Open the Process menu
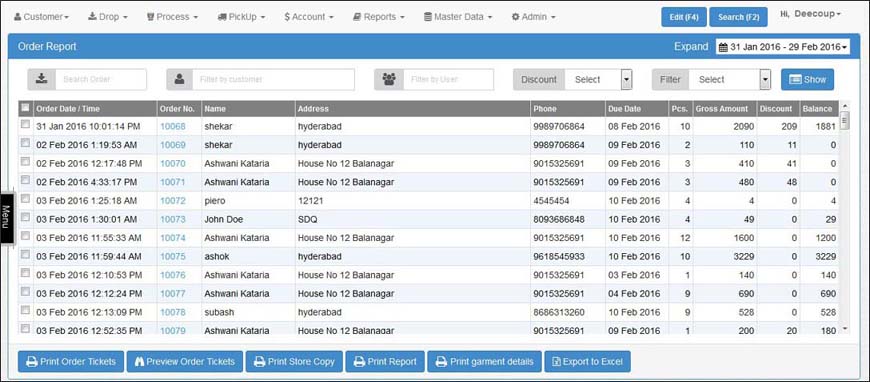Screen dimensions: 870x382 pos(173,17)
